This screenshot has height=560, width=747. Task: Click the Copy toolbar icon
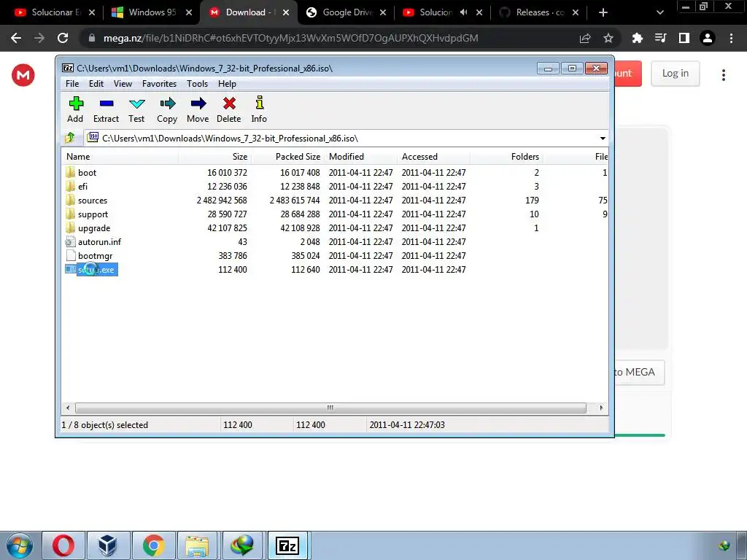[167, 104]
